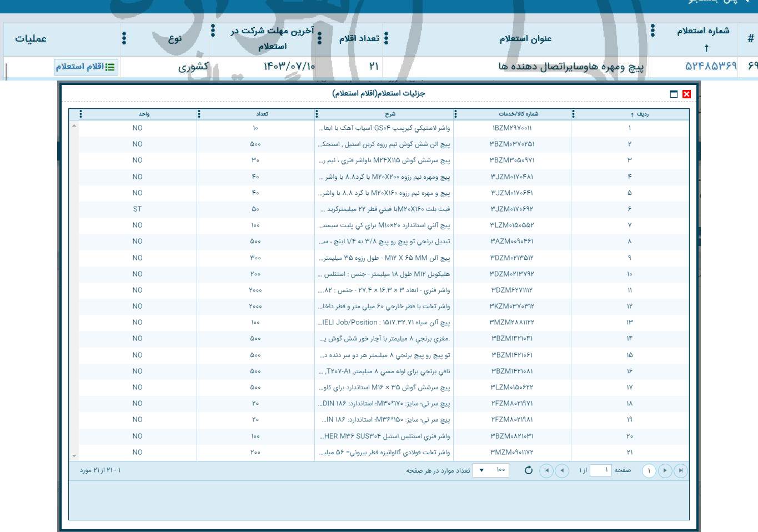Open column menu for نوع column

tap(124, 38)
